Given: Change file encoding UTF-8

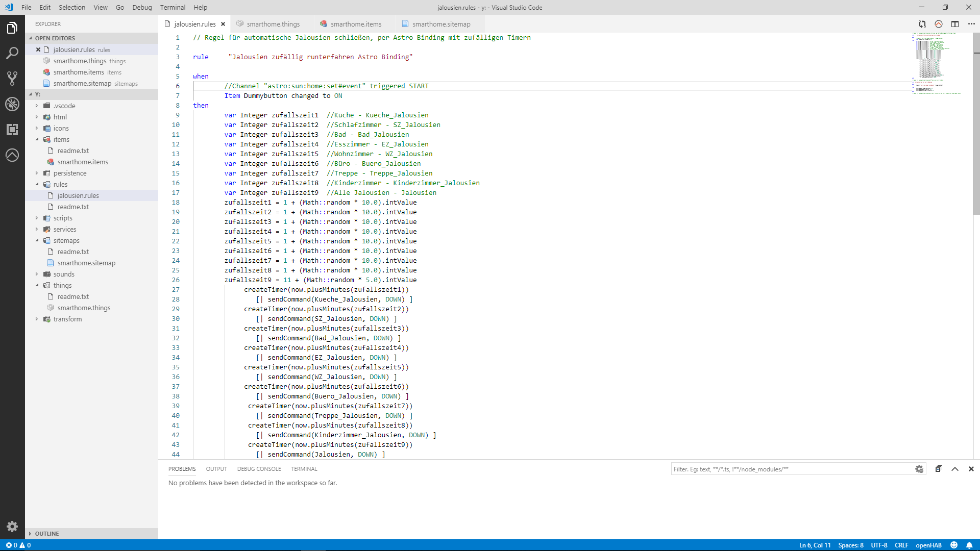Looking at the screenshot, I should [x=879, y=545].
